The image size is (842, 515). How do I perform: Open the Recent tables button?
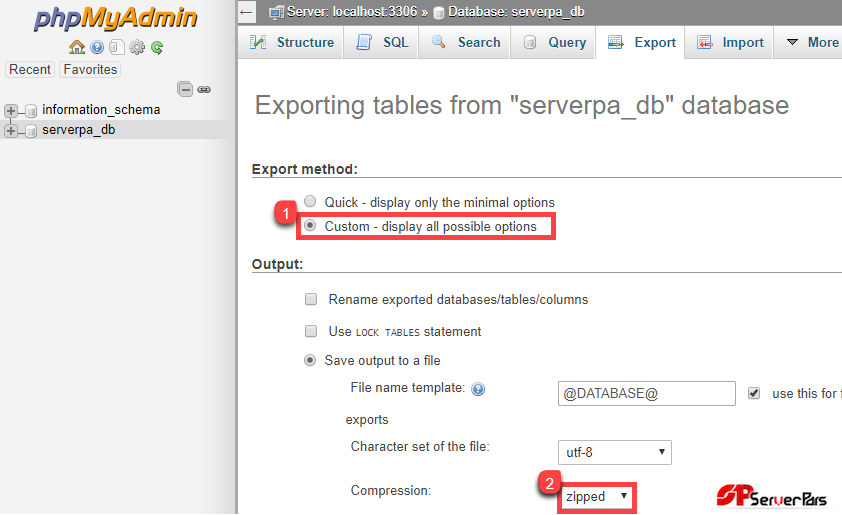[30, 69]
